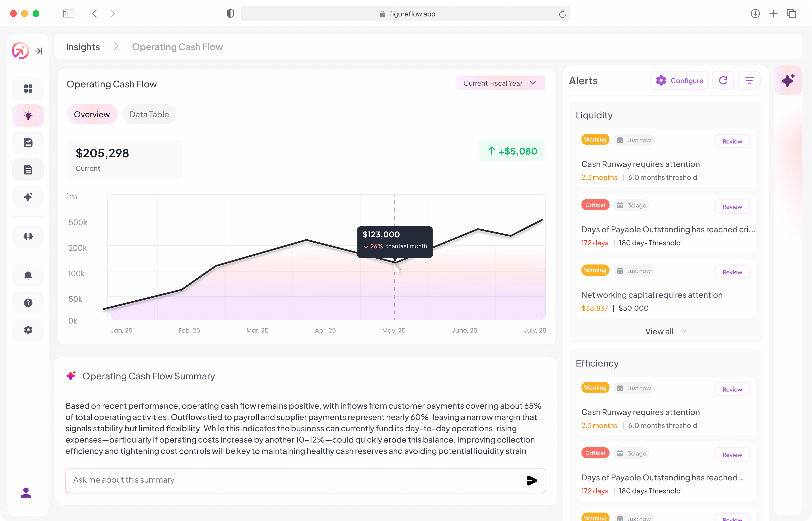
Task: Open the AI sparkle panel on far right
Action: (x=788, y=80)
